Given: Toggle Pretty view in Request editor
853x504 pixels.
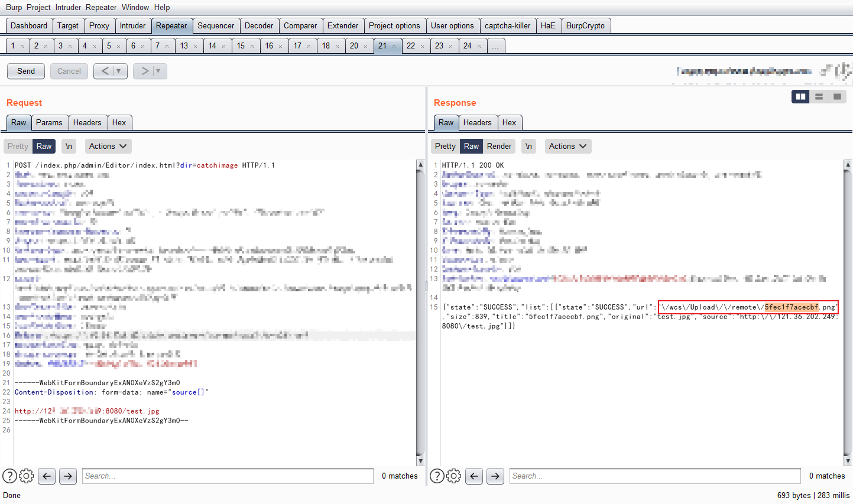Looking at the screenshot, I should pyautogui.click(x=18, y=146).
